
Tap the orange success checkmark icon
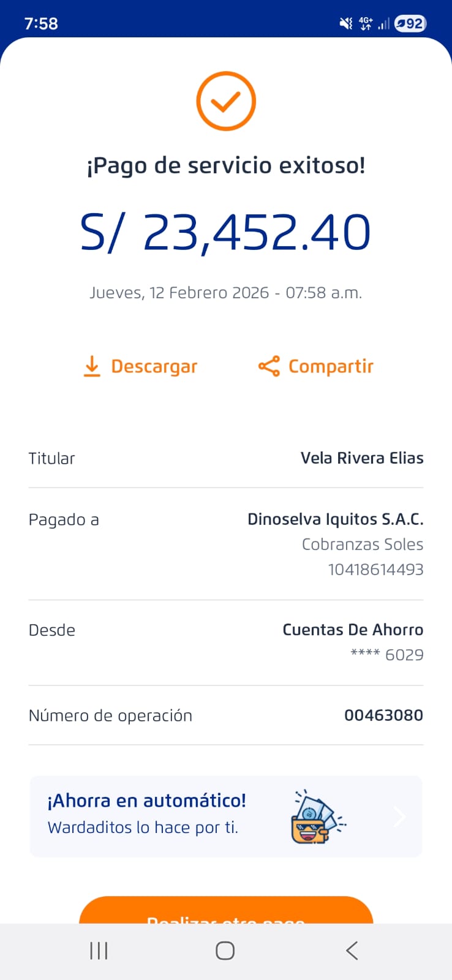pos(226,101)
